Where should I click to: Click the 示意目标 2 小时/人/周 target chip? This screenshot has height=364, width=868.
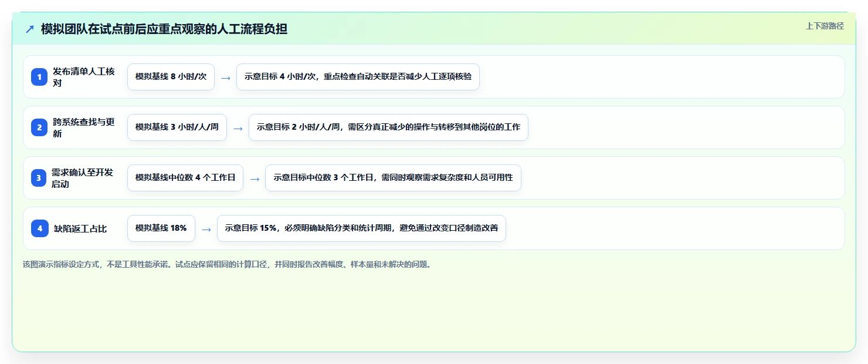pos(388,127)
